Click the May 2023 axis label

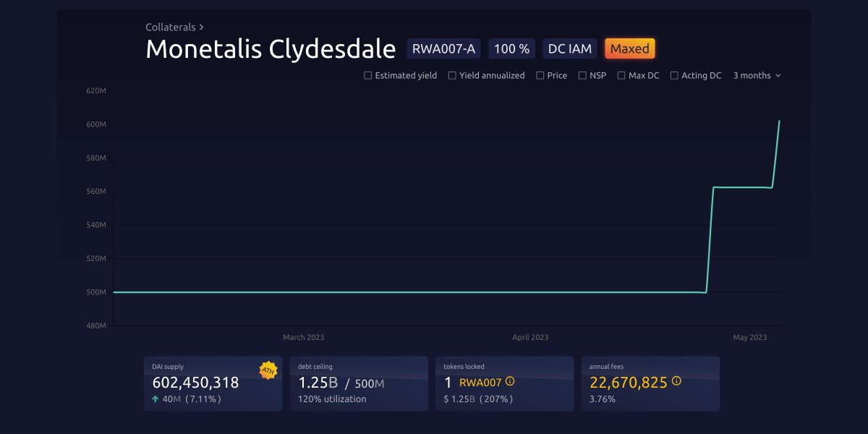(749, 337)
